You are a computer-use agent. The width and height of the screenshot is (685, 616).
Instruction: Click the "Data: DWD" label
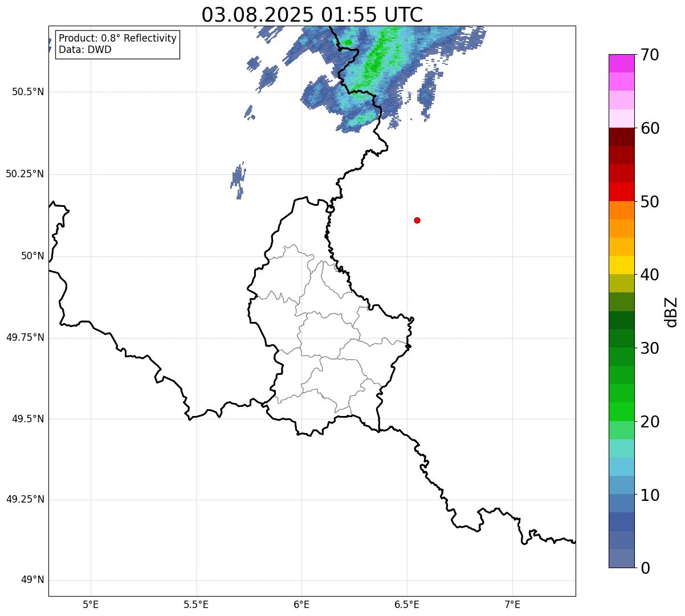(85, 50)
